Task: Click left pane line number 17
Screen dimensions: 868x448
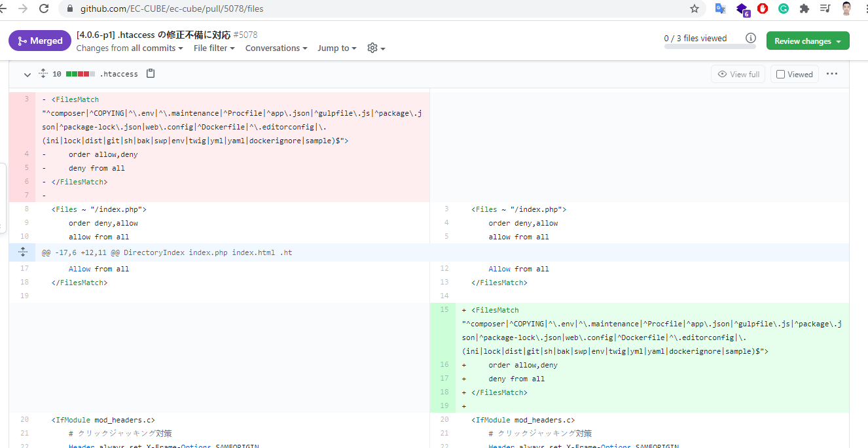Action: pyautogui.click(x=22, y=269)
